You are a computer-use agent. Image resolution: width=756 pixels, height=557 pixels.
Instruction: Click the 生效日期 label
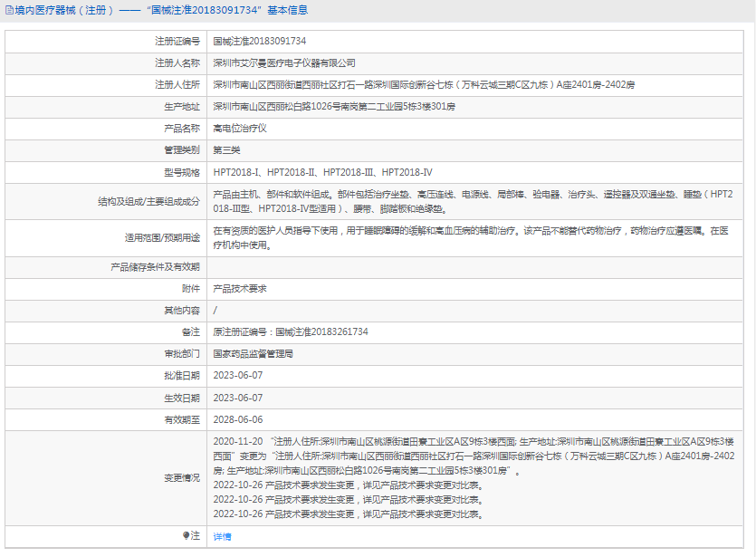pyautogui.click(x=182, y=399)
